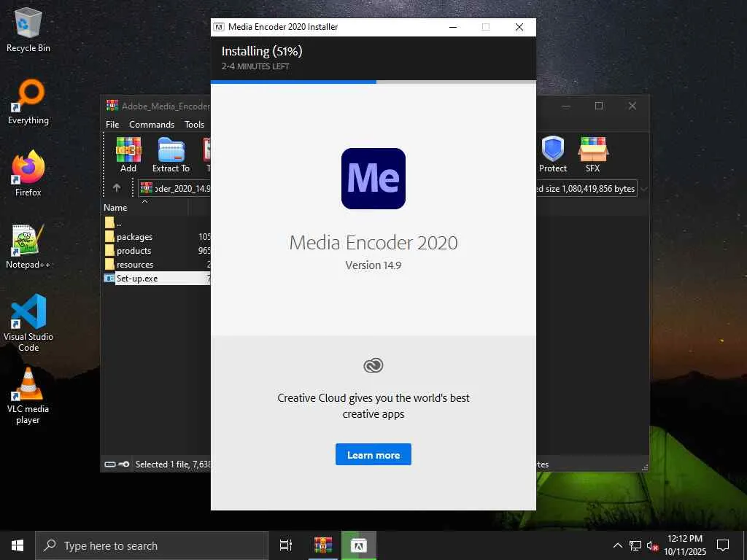Click the network icon in system tray
The height and width of the screenshot is (560, 747).
coord(635,545)
